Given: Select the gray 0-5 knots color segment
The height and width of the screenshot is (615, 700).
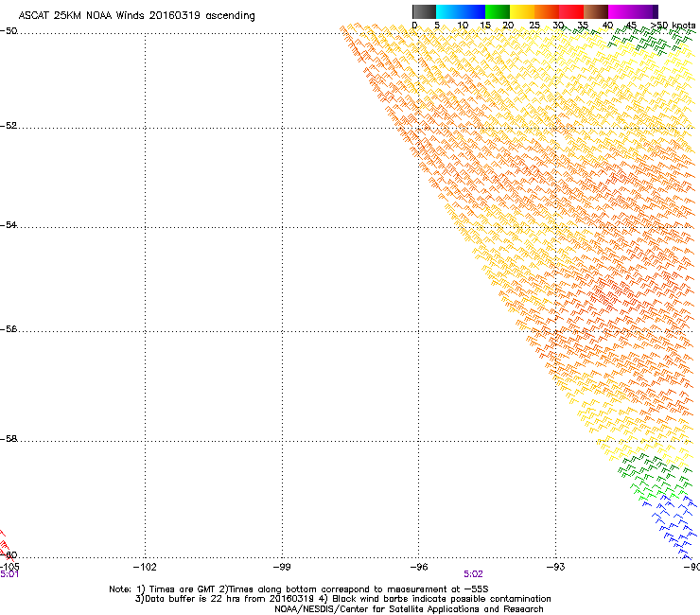Looking at the screenshot, I should pos(424,11).
